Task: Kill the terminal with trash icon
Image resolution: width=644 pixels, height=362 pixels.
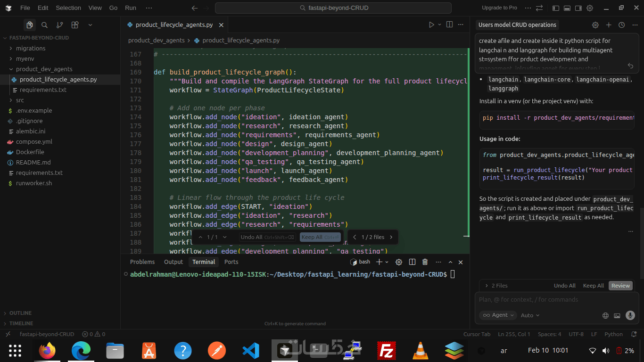Action: [425, 262]
